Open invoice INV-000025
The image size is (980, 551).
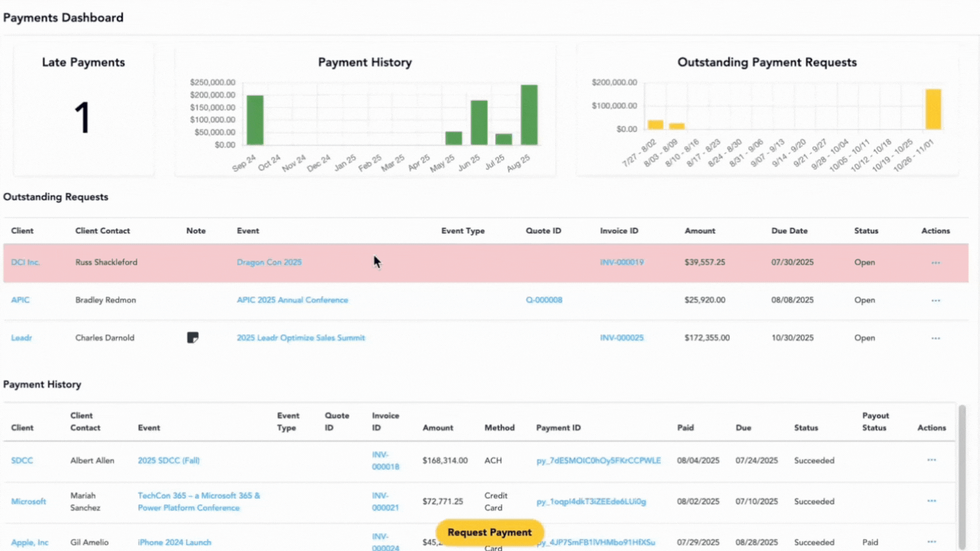pos(621,338)
